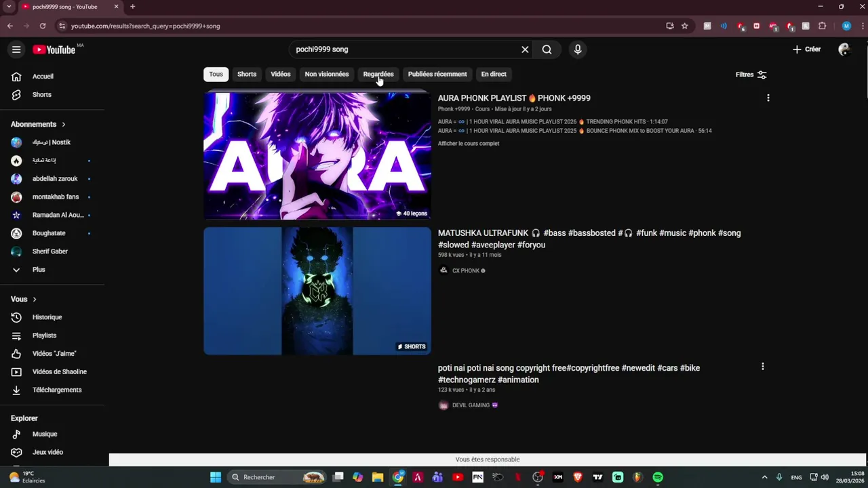This screenshot has height=488, width=868.
Task: Open the Chrome profile M avatar
Action: pyautogui.click(x=846, y=26)
